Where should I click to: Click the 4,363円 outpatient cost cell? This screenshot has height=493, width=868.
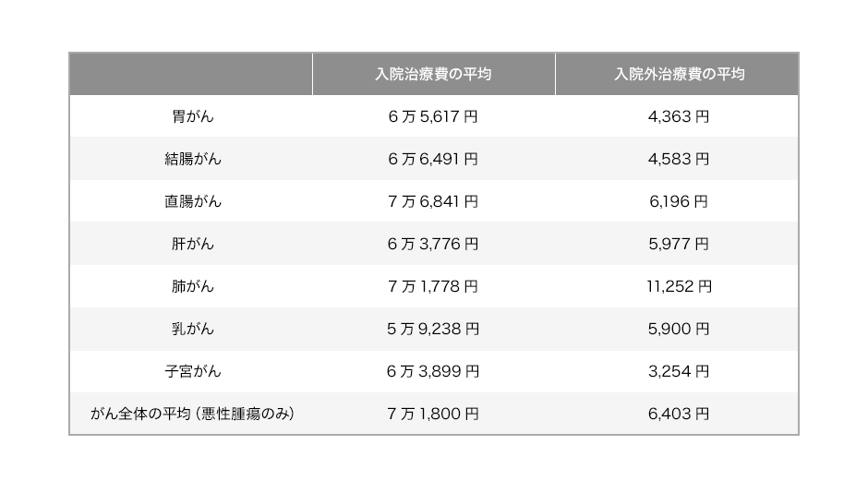pos(679,116)
